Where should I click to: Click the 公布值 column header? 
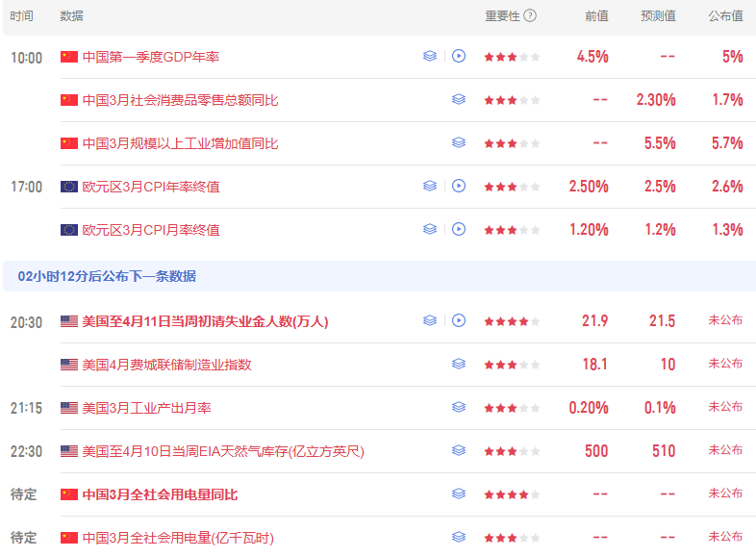click(725, 15)
